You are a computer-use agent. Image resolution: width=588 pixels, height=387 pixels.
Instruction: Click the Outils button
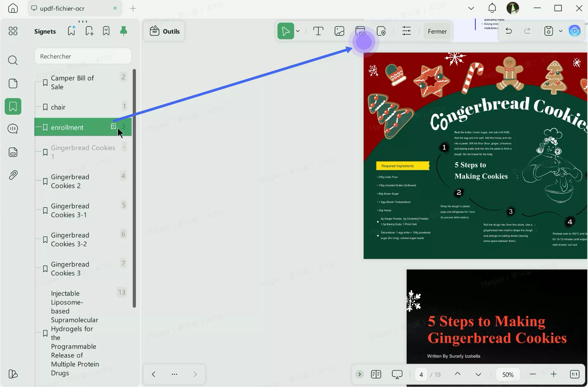pos(164,31)
